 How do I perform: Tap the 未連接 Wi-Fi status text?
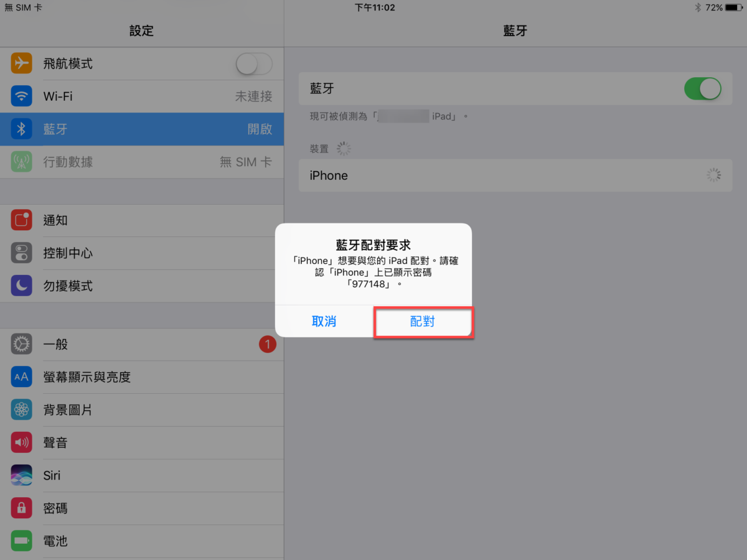tap(253, 96)
